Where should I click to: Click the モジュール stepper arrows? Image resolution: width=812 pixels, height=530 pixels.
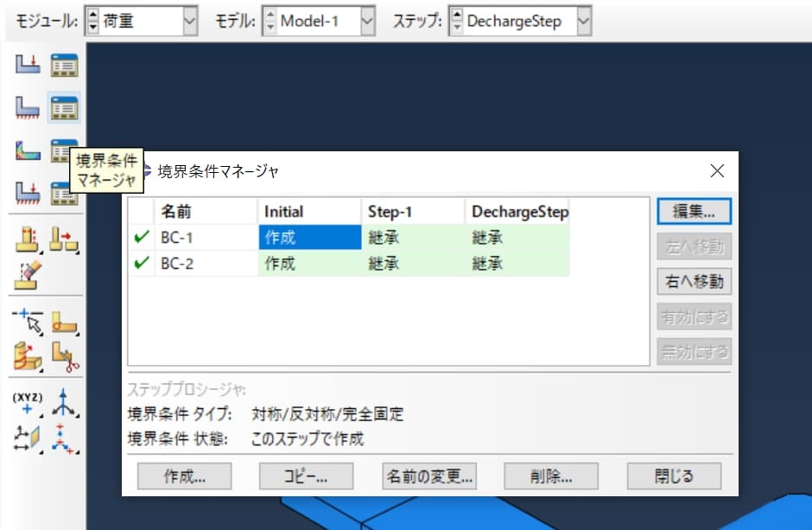(x=92, y=19)
